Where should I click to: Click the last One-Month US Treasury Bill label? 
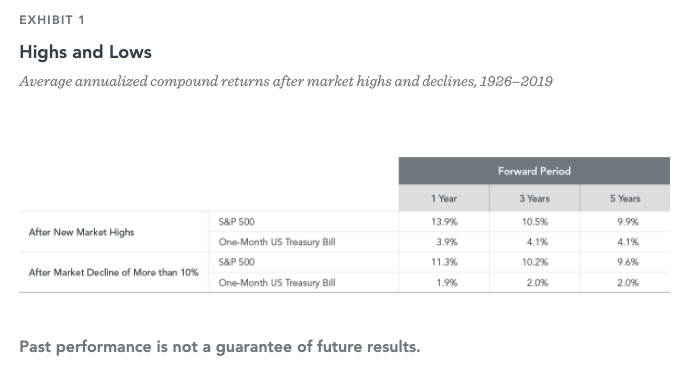coord(277,283)
